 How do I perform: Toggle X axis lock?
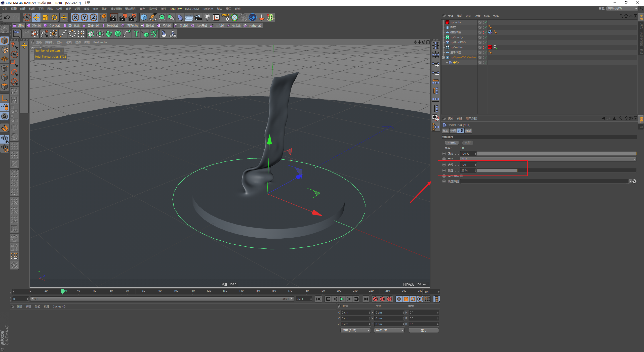[x=75, y=17]
